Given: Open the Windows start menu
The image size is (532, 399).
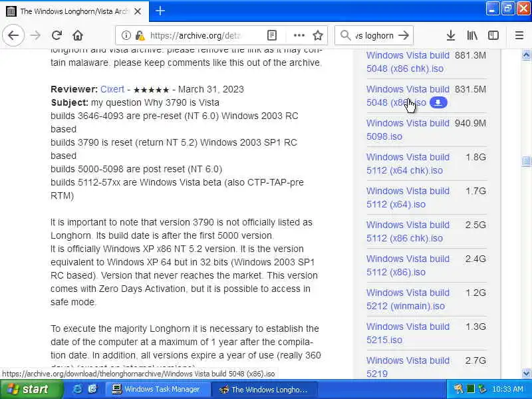Looking at the screenshot, I should 31,389.
